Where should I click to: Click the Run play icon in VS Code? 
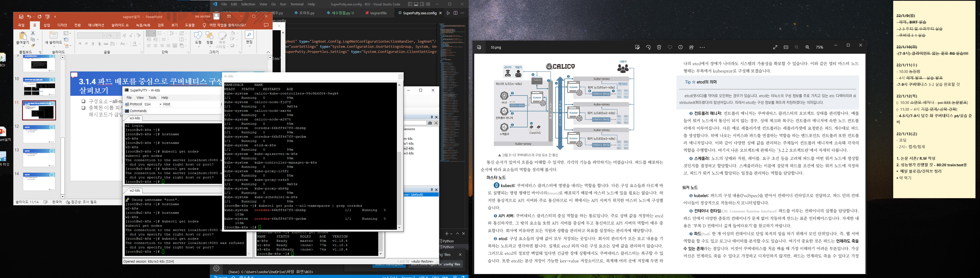coord(448,13)
